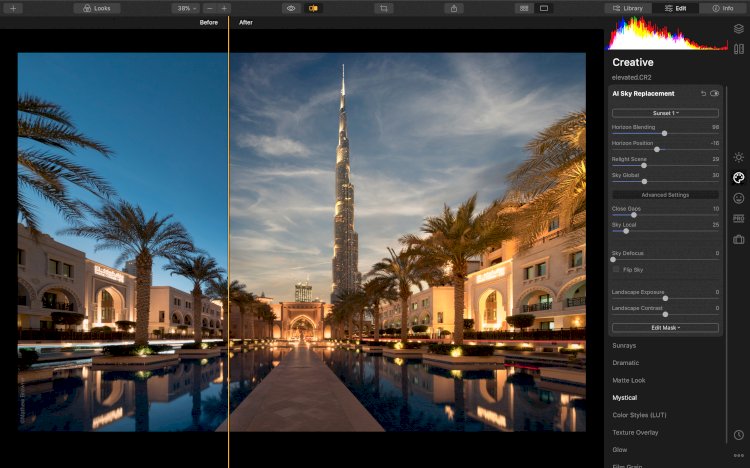This screenshot has height=468, width=750.
Task: Expand the Glow tool
Action: pyautogui.click(x=620, y=450)
